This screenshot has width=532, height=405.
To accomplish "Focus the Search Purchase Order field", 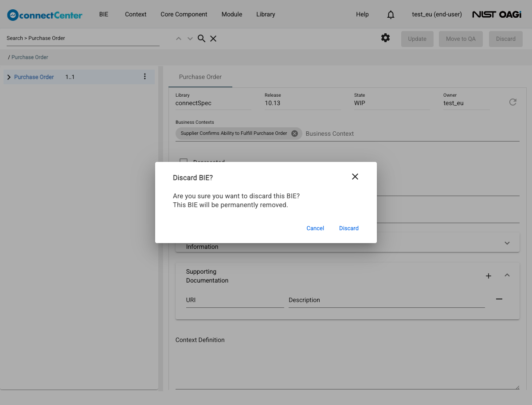I will click(x=83, y=38).
